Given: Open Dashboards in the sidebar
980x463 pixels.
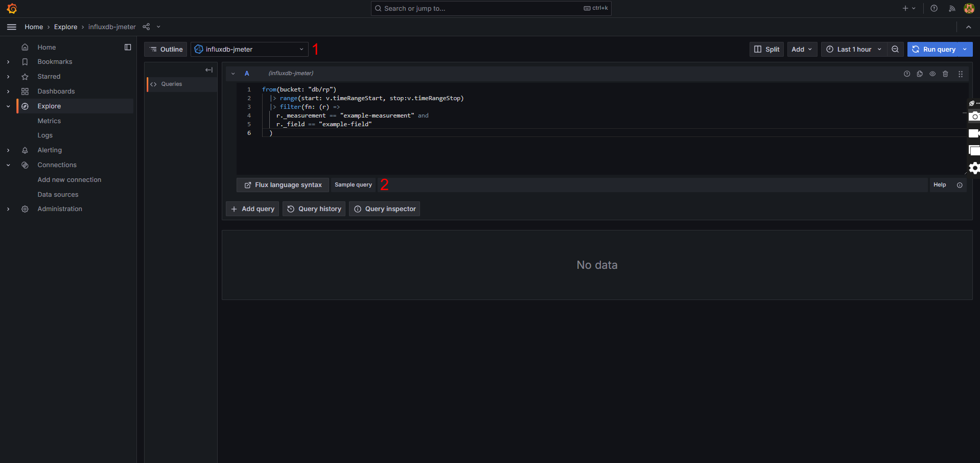Looking at the screenshot, I should click(x=56, y=91).
